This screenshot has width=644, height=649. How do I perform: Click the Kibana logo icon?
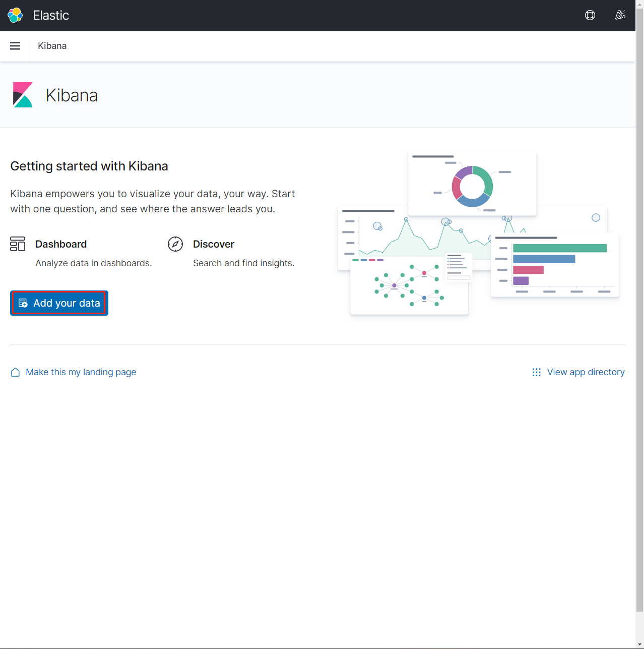click(x=23, y=95)
